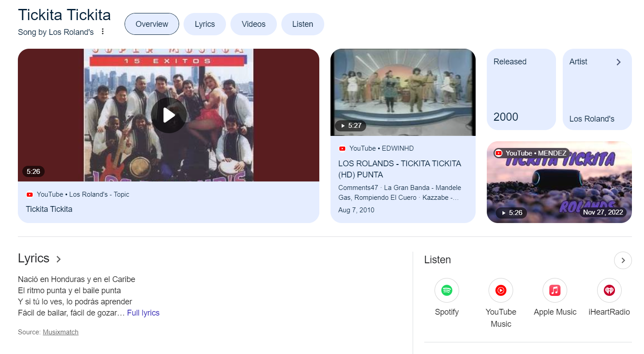Image resolution: width=644 pixels, height=354 pixels.
Task: Open the Artist card chevron
Action: [619, 62]
